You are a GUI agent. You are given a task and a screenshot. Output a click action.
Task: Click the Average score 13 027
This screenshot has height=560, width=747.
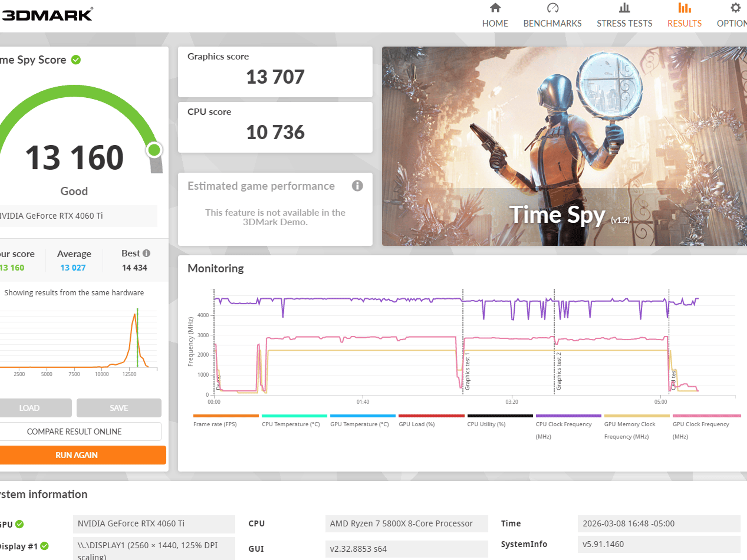[73, 268]
